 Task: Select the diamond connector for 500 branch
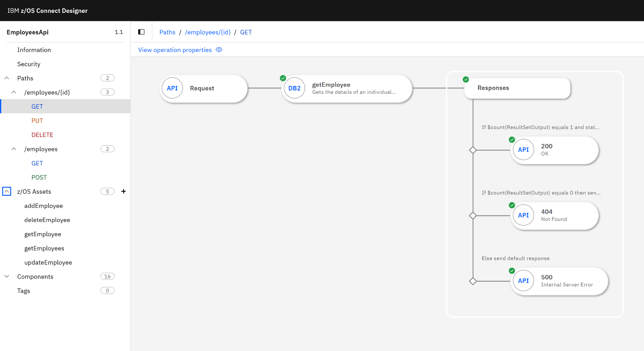click(x=473, y=281)
